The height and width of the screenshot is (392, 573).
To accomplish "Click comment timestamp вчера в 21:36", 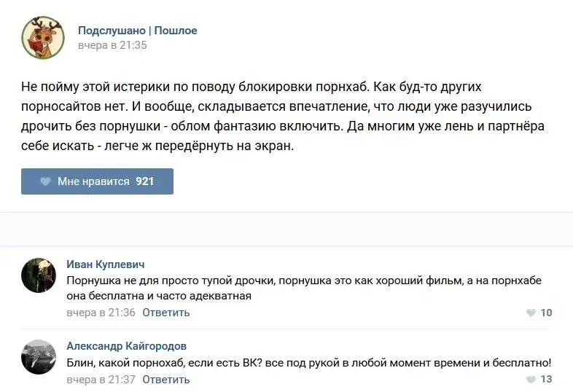I will click(101, 313).
